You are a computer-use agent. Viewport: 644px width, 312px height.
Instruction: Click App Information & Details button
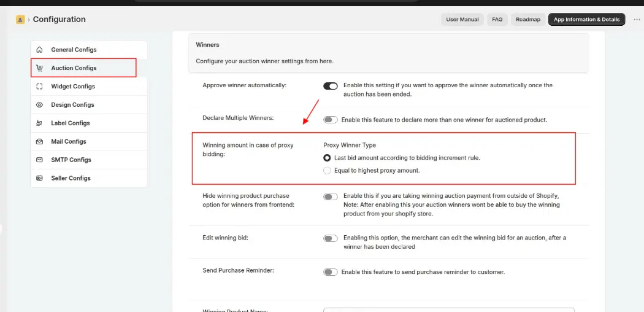tap(586, 19)
